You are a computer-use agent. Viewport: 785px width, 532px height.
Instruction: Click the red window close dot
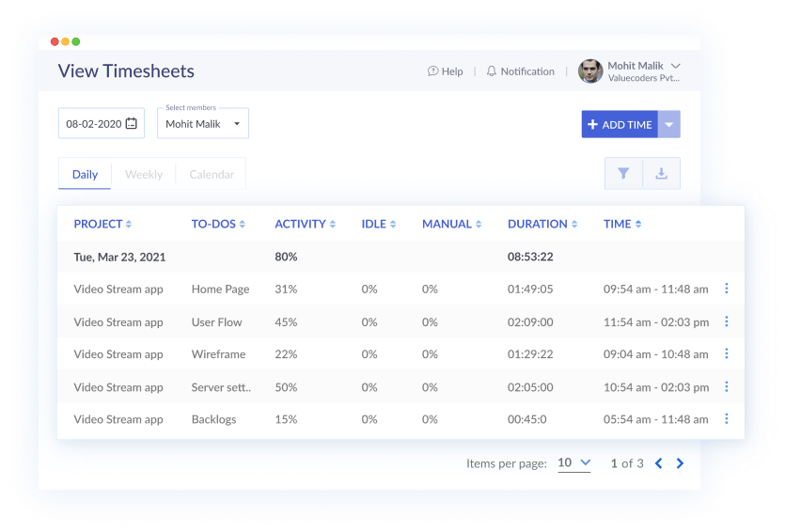tap(55, 41)
